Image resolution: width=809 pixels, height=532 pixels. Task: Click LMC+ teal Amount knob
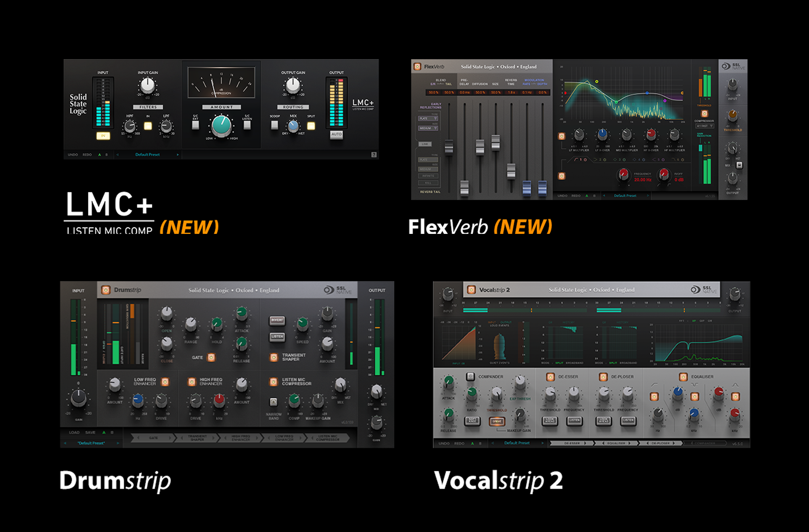[x=221, y=125]
